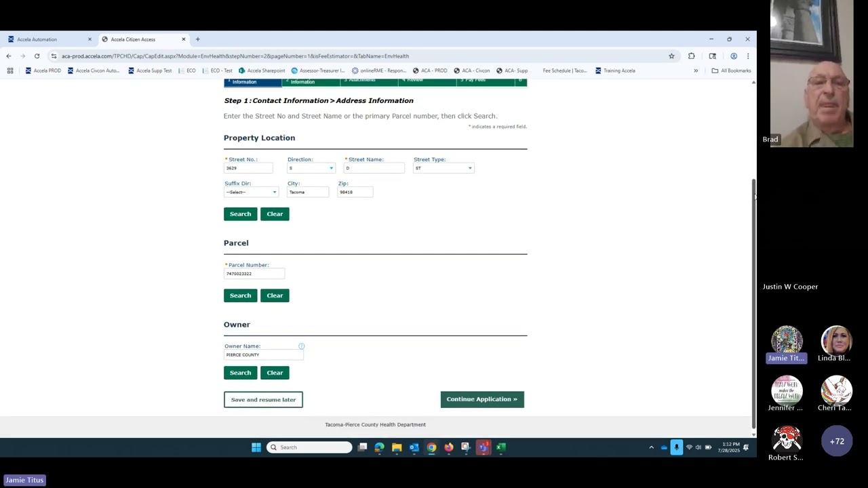The width and height of the screenshot is (868, 488).
Task: Click the browser address bar URL
Action: click(235, 56)
